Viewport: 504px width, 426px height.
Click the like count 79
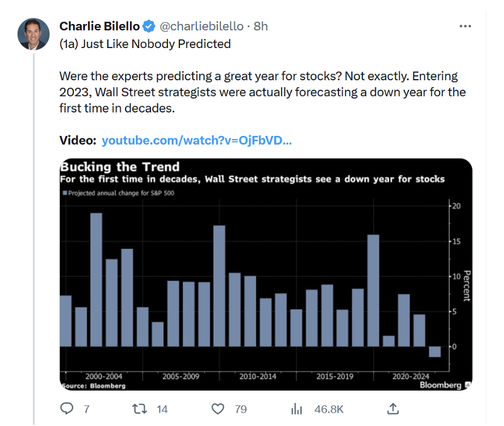tap(240, 410)
